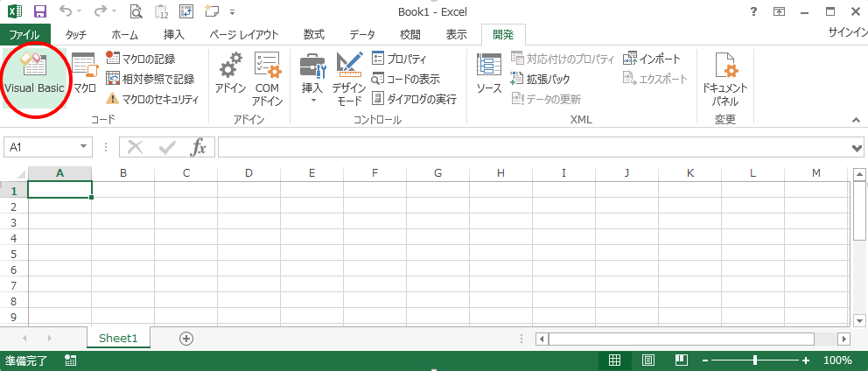Start マクロの記録 recording
The image size is (868, 371).
[x=141, y=59]
